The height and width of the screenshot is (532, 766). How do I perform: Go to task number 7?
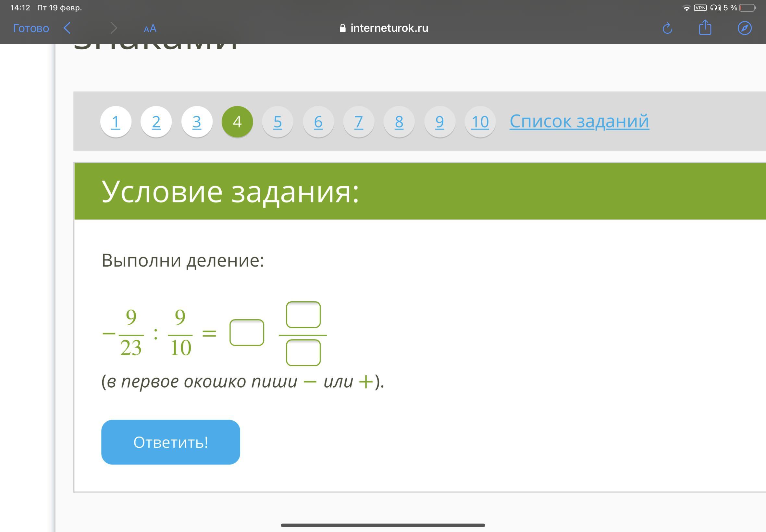pyautogui.click(x=359, y=122)
